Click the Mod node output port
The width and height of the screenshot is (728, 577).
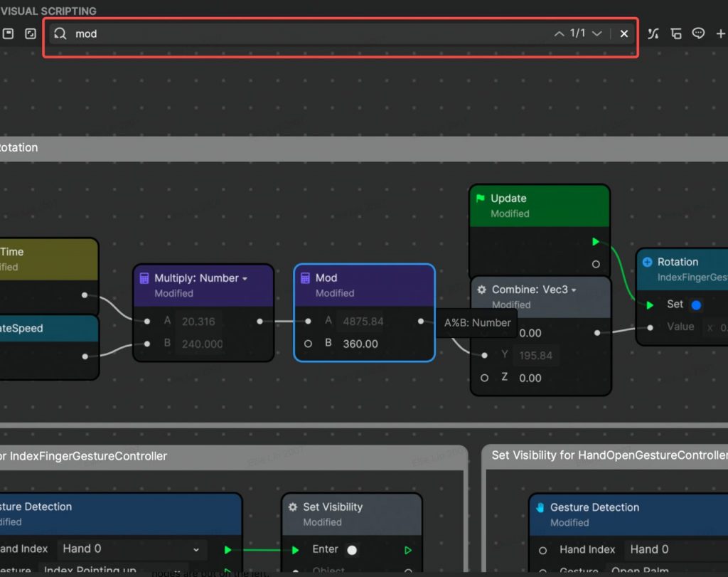[x=421, y=321]
